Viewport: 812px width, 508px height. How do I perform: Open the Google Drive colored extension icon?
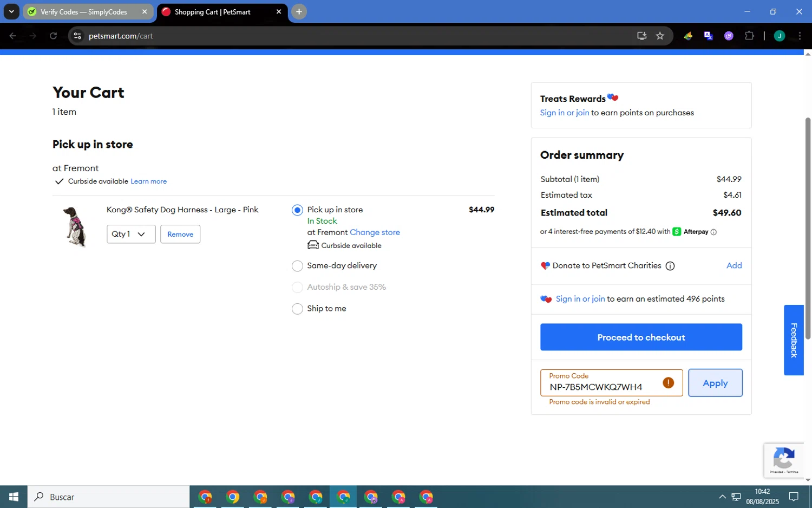(x=688, y=36)
